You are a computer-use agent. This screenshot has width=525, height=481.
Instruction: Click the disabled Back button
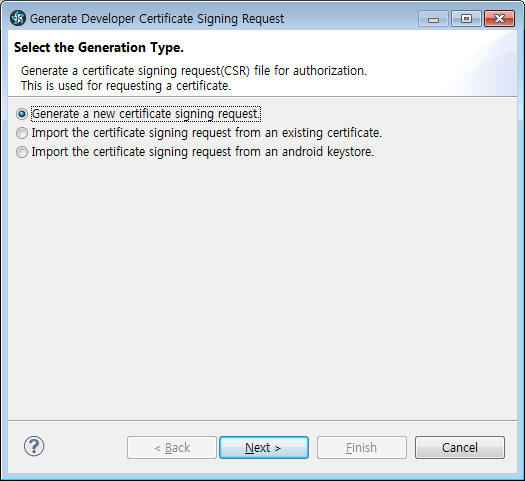coord(172,448)
